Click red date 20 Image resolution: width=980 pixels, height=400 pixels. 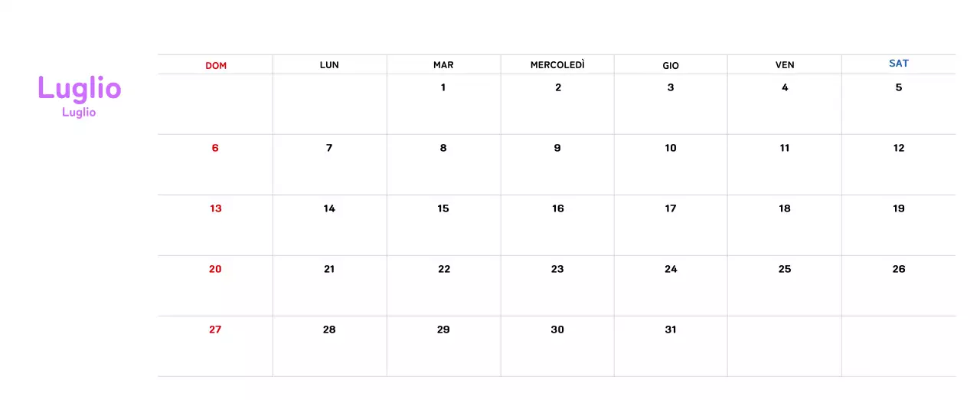pyautogui.click(x=215, y=269)
